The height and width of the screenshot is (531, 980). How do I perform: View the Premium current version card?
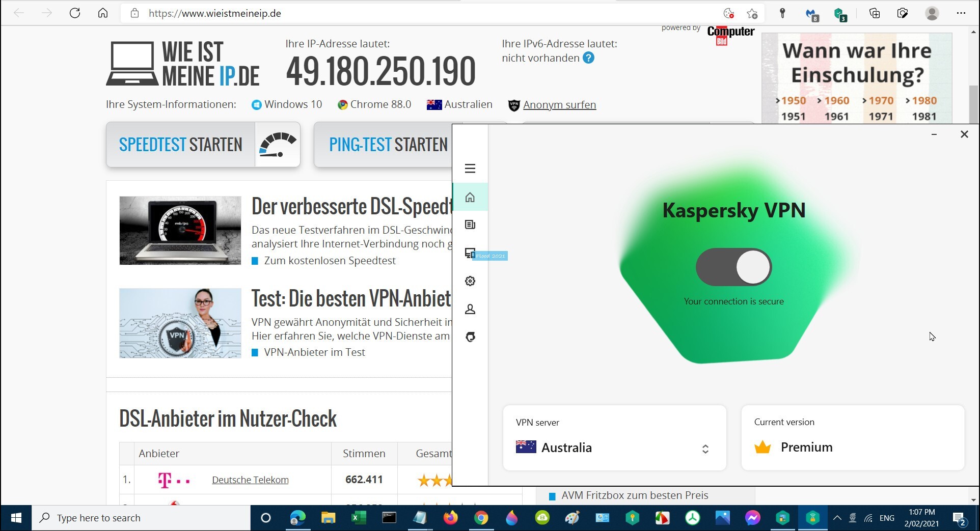coord(853,438)
